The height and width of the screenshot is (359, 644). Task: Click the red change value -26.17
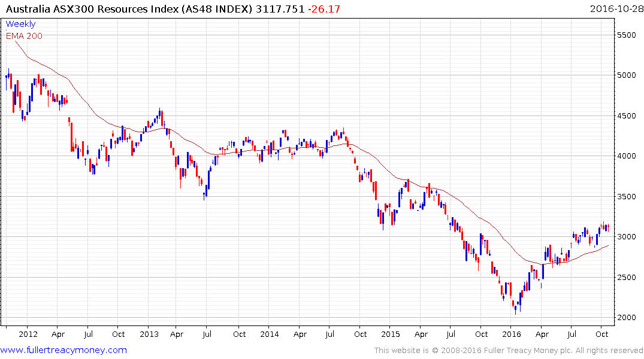[x=324, y=9]
